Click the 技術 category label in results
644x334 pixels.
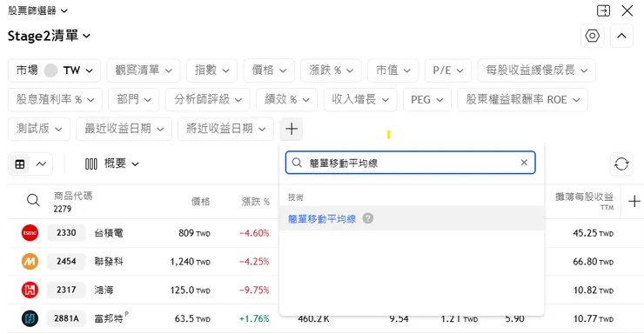(295, 197)
